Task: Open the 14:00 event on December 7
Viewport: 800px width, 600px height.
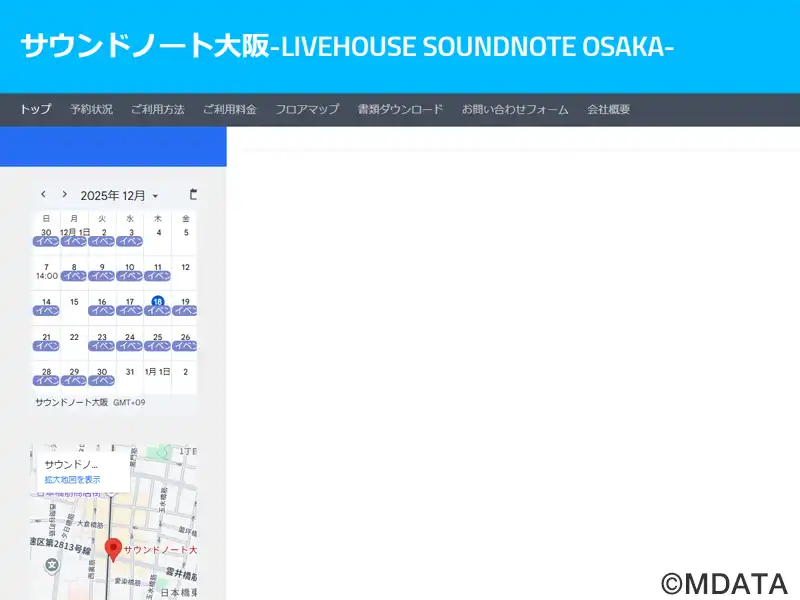Action: [x=46, y=276]
